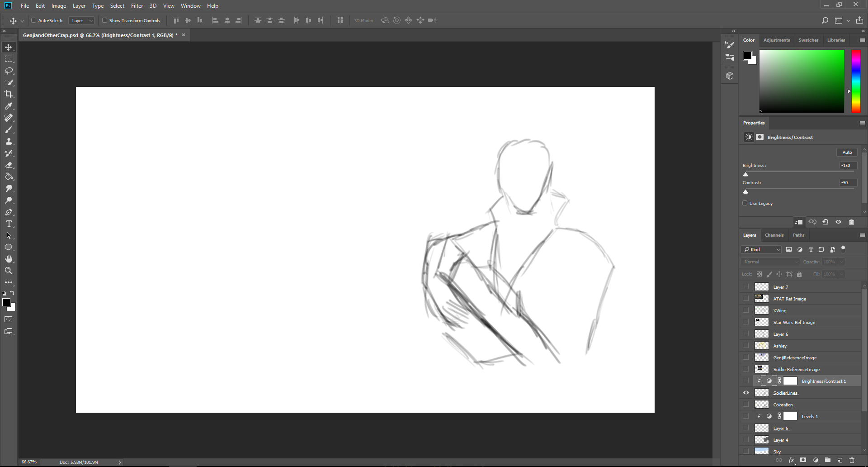This screenshot has width=868, height=467.
Task: Hide the SoldierLines layer
Action: pos(746,393)
